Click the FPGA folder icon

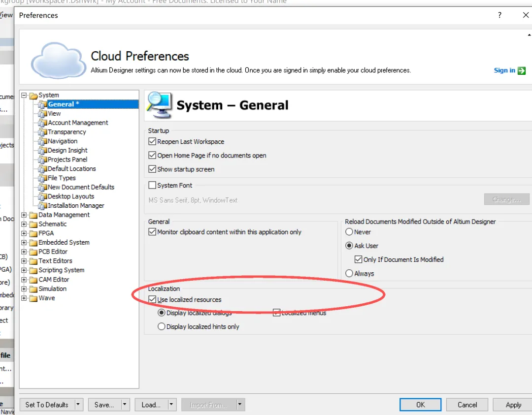click(33, 234)
